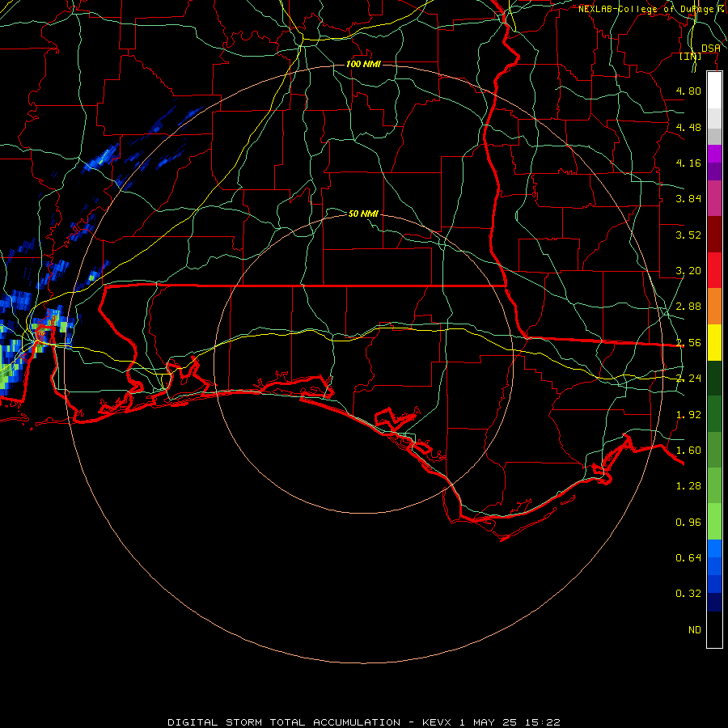The height and width of the screenshot is (728, 728).
Task: Pick the bright red swatch near 3.20
Action: [x=714, y=270]
